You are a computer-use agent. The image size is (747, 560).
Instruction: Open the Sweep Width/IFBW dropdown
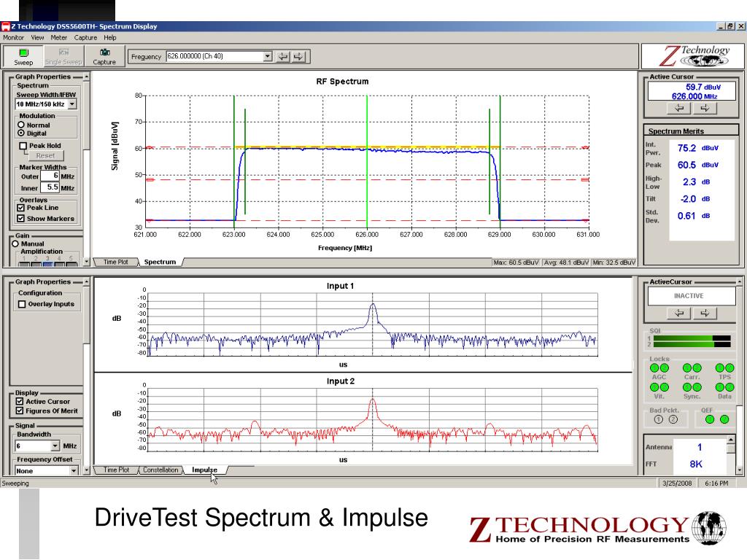coord(72,104)
